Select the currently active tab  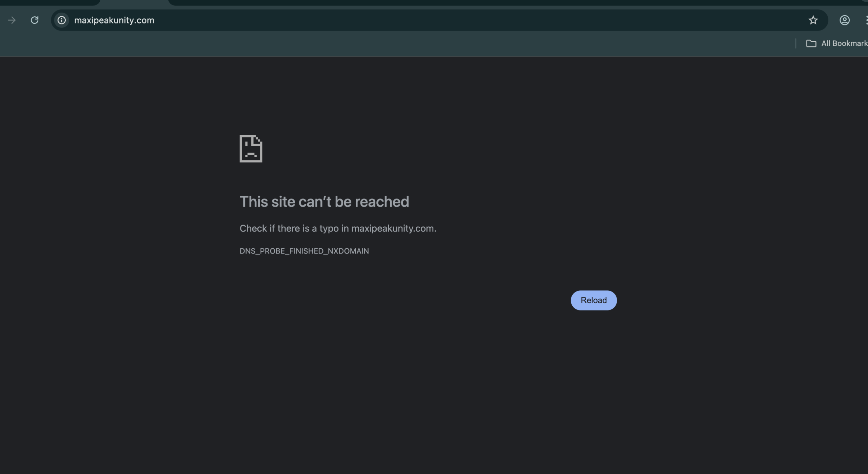(x=134, y=2)
